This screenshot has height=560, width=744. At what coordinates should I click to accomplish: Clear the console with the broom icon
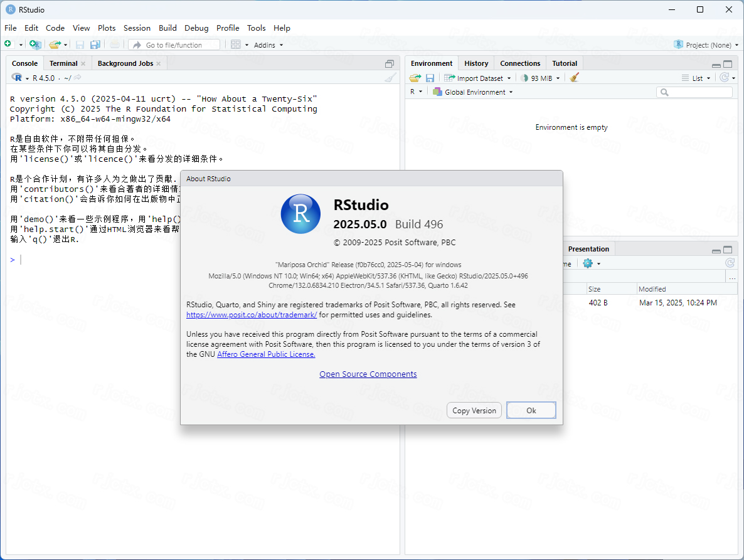(x=390, y=78)
